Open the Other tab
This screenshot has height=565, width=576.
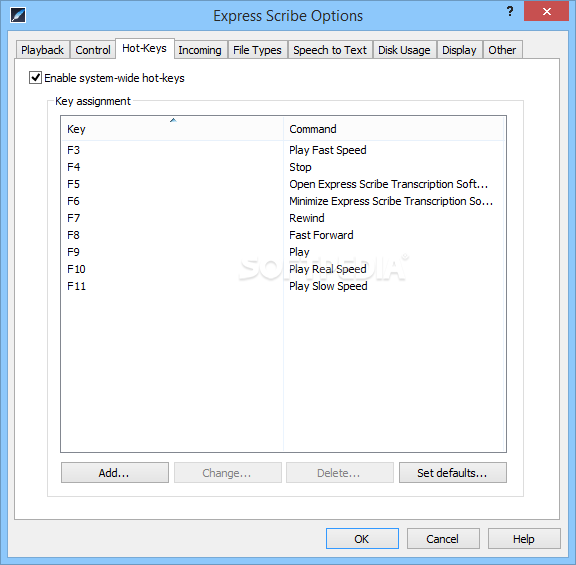(502, 50)
